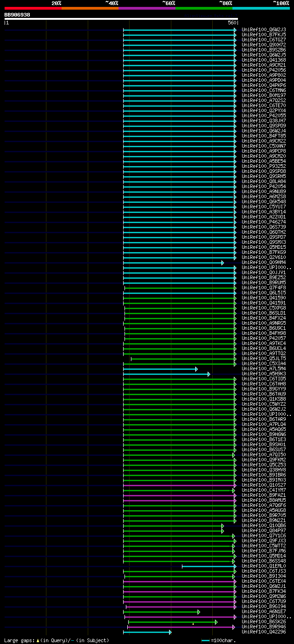This screenshot has height=644, width=294.
Task: Select label UniRef100_A6N1E7
Action: coord(264,612)
